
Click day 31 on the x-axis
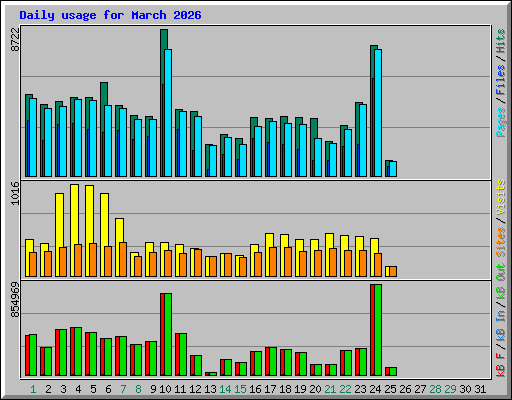pyautogui.click(x=480, y=389)
